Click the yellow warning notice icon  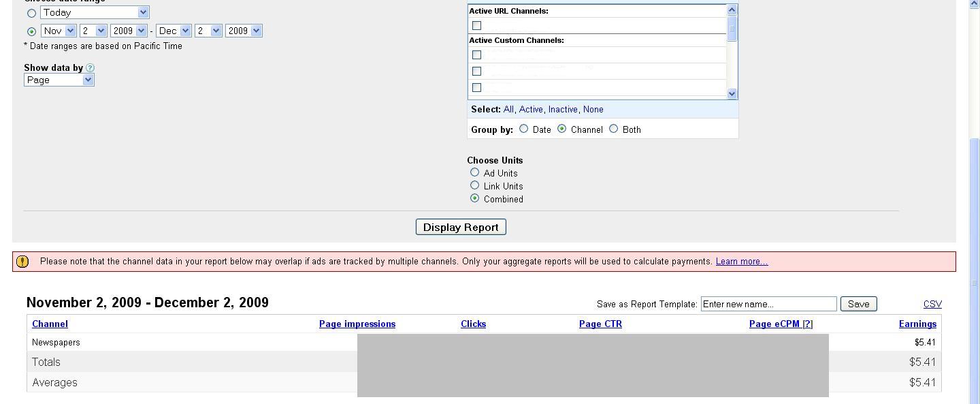coord(22,262)
